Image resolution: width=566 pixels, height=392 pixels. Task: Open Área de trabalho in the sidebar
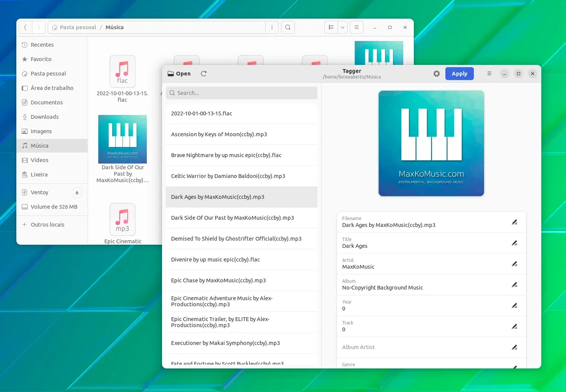[x=52, y=88]
